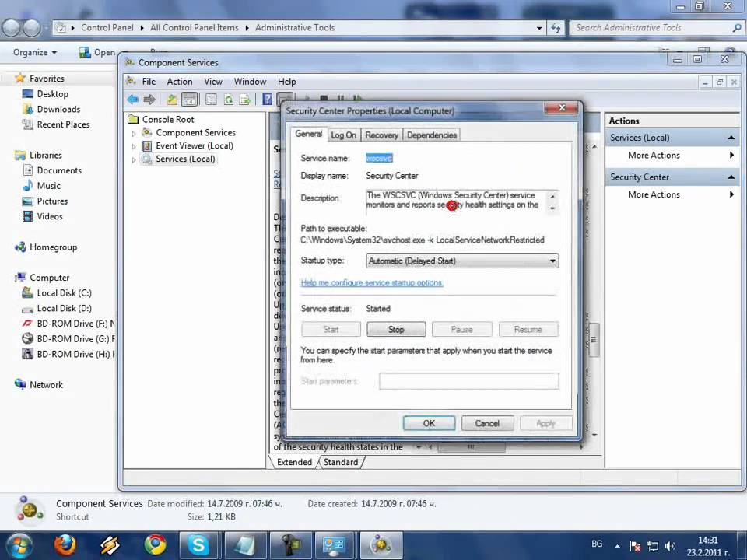747x560 pixels.
Task: Click the BG language indicator
Action: point(597,544)
